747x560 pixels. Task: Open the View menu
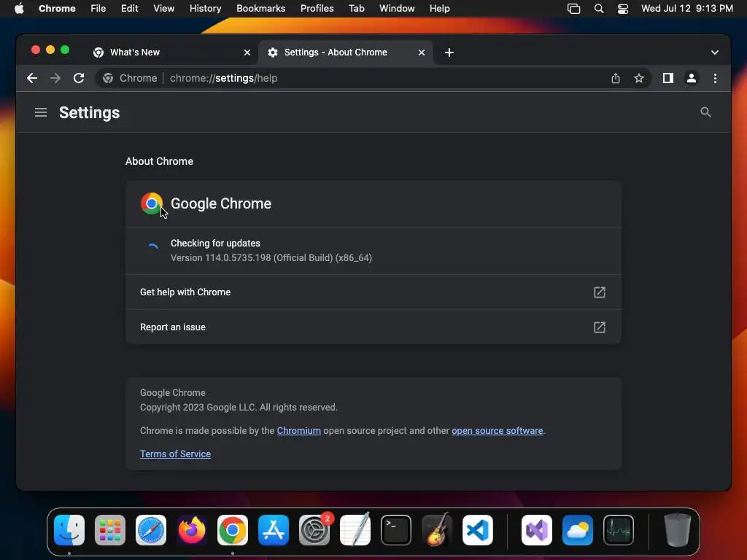click(163, 9)
